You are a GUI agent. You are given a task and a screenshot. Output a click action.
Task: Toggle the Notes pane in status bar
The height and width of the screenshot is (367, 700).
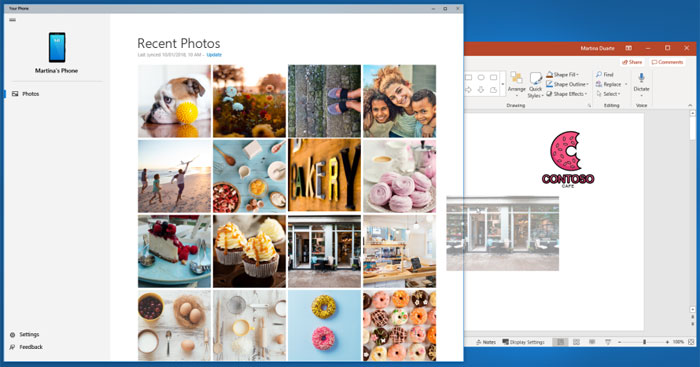(x=486, y=342)
